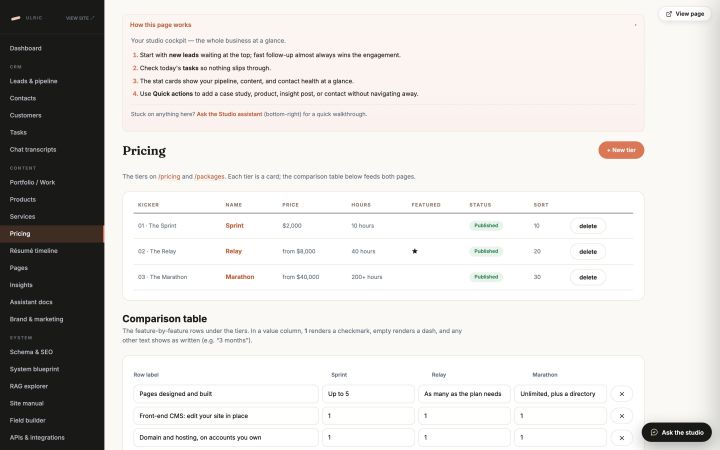Open Ask the studio chat button
The width and height of the screenshot is (720, 450).
click(x=677, y=433)
